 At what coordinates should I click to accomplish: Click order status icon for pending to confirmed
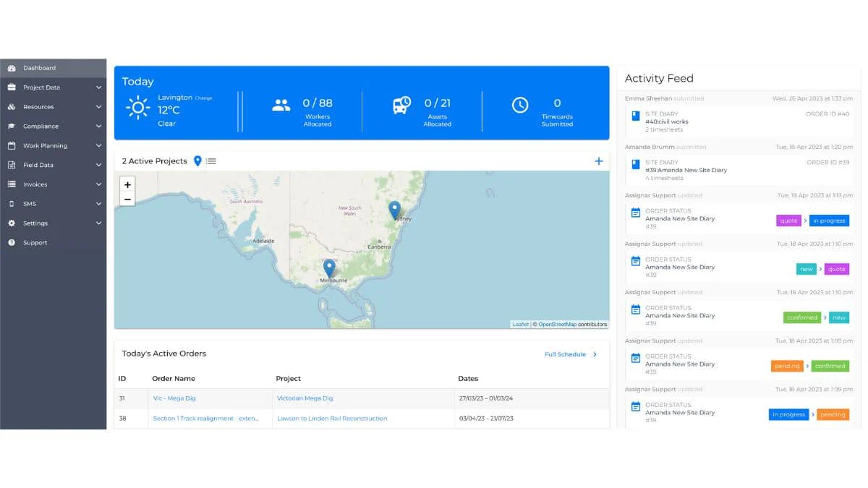click(636, 358)
